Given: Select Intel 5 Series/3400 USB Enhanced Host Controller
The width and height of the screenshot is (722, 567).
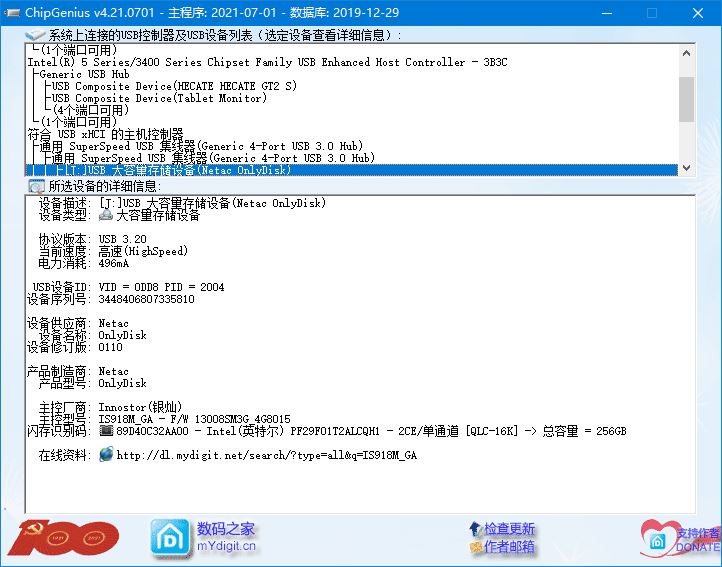Looking at the screenshot, I should point(267,62).
